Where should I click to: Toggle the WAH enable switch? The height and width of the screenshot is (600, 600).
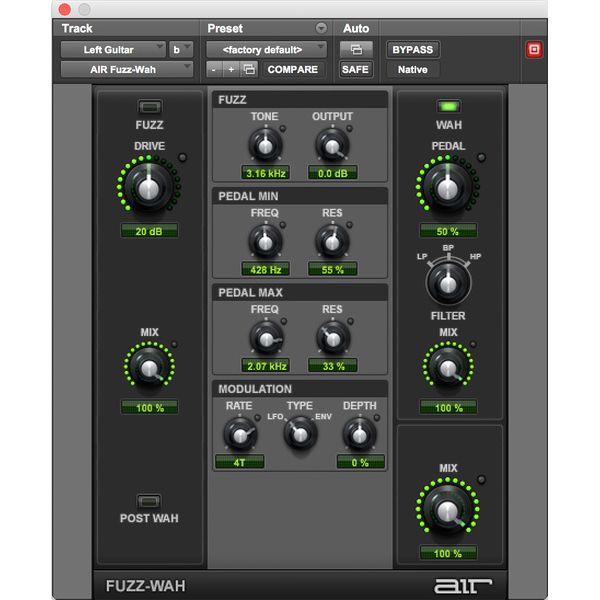point(448,106)
